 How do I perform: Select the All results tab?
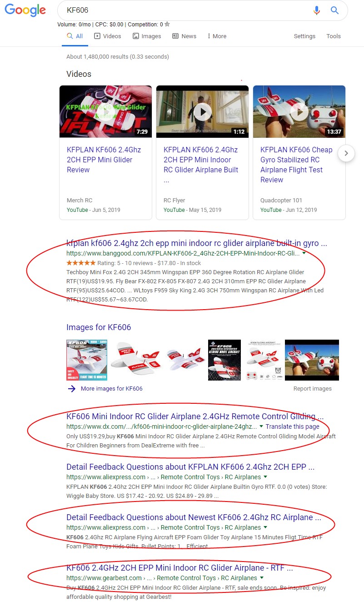[x=75, y=36]
